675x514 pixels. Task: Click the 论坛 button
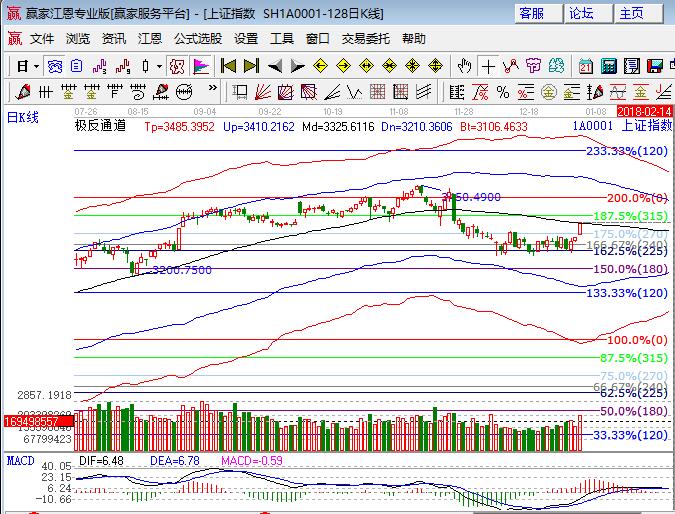(x=581, y=13)
